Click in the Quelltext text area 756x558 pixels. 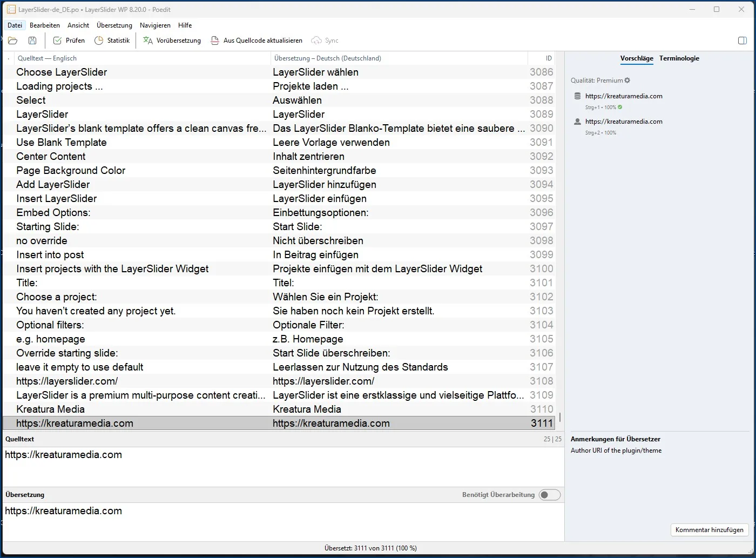pyautogui.click(x=283, y=466)
